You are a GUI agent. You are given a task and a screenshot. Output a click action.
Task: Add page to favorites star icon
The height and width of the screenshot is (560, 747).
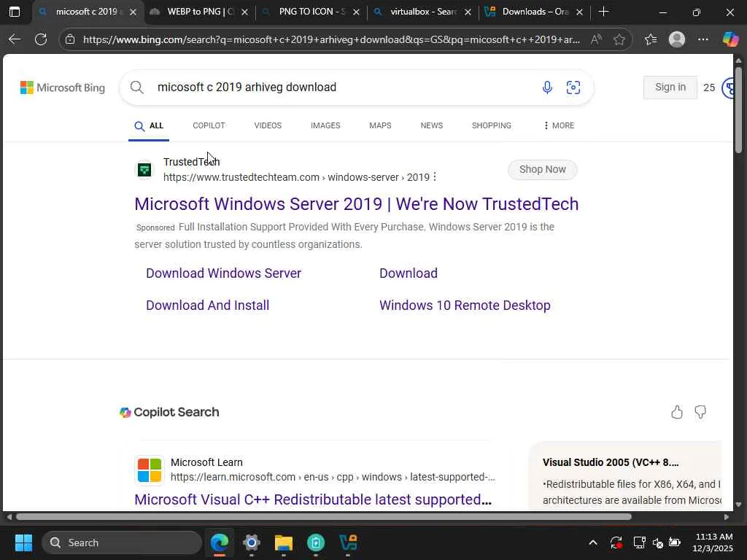(619, 39)
